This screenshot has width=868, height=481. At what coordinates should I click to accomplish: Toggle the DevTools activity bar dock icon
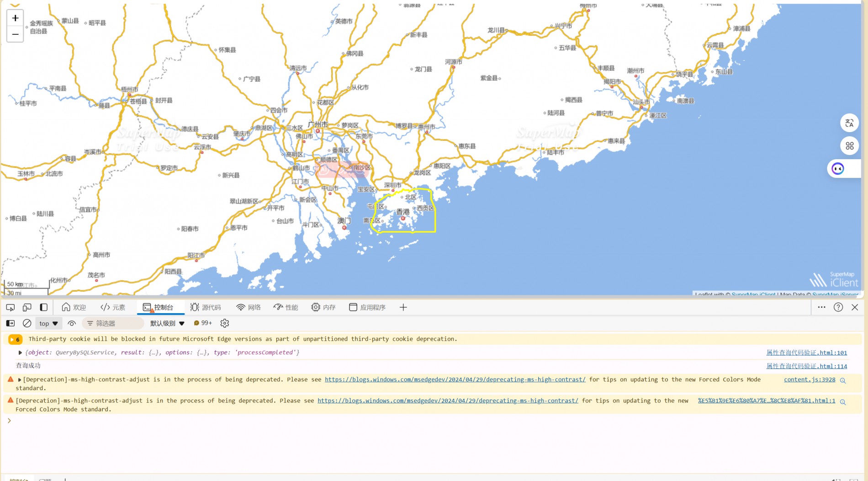[x=44, y=307]
